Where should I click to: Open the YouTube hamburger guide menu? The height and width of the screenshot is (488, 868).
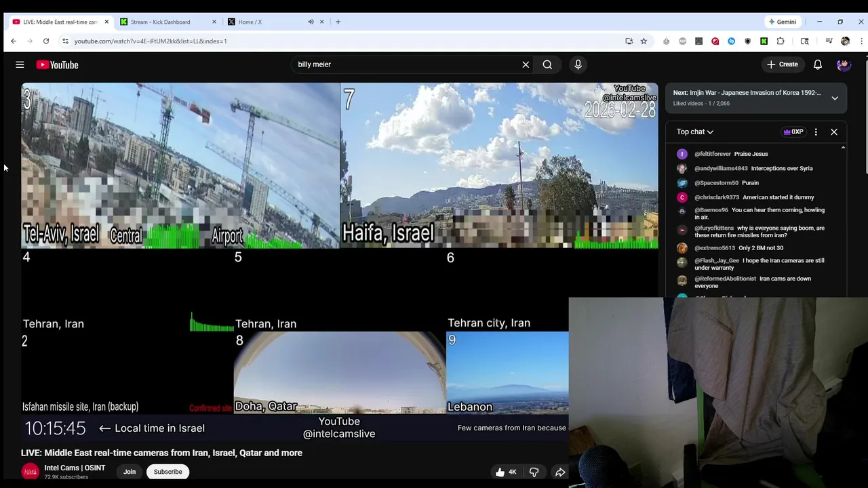point(20,64)
